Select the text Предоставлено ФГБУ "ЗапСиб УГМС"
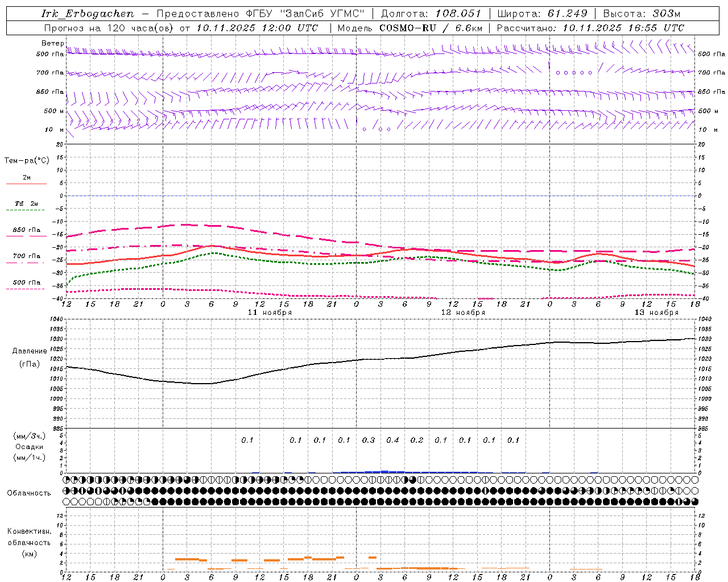The width and height of the screenshot is (728, 582). coord(260,14)
